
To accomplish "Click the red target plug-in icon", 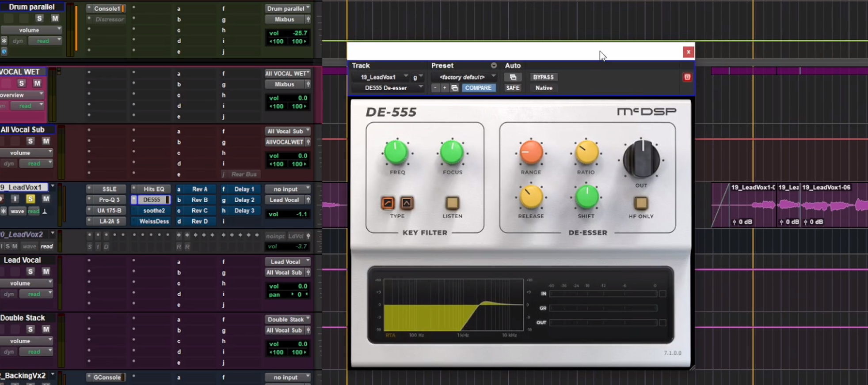I will click(x=687, y=77).
